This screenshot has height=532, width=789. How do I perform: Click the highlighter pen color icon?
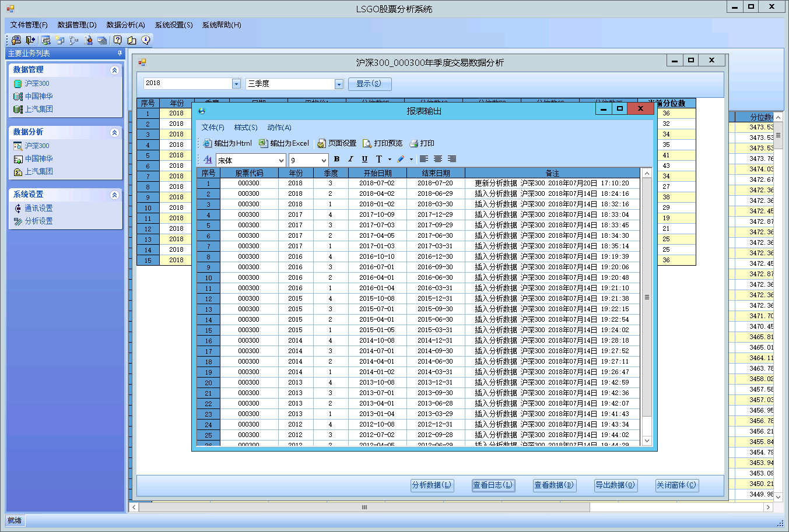pos(401,159)
